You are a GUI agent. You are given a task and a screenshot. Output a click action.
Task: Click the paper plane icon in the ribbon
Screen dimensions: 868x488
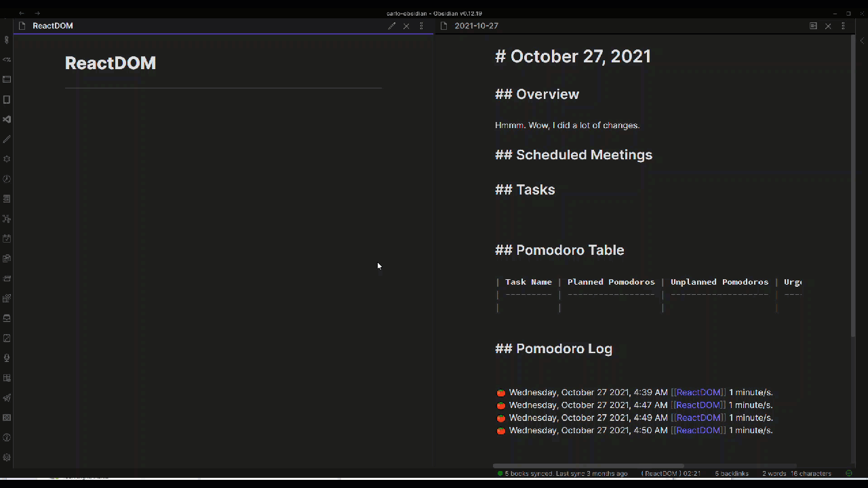(x=7, y=398)
